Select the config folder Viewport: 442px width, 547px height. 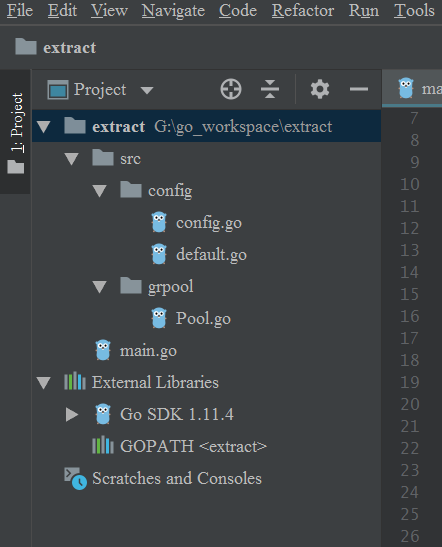coord(170,191)
